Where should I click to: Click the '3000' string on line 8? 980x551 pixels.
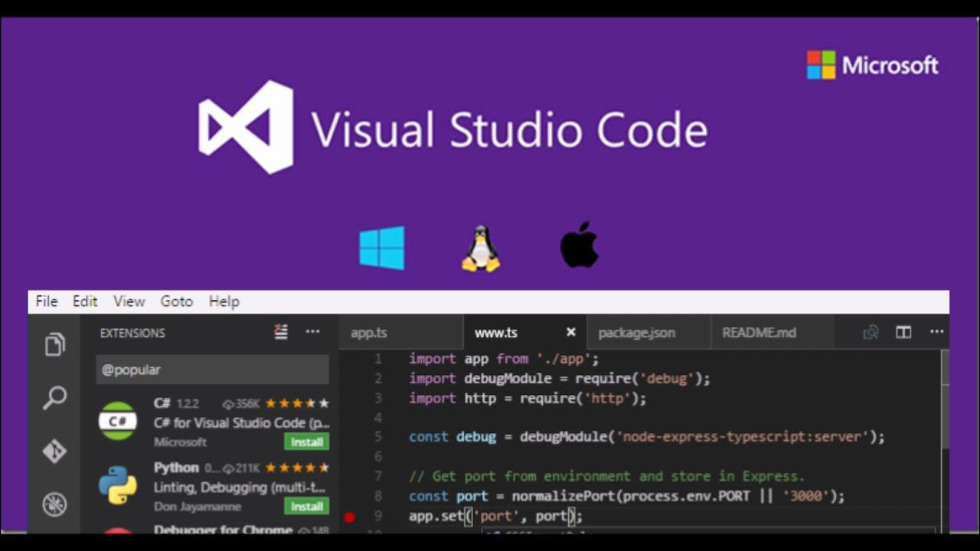click(805, 496)
